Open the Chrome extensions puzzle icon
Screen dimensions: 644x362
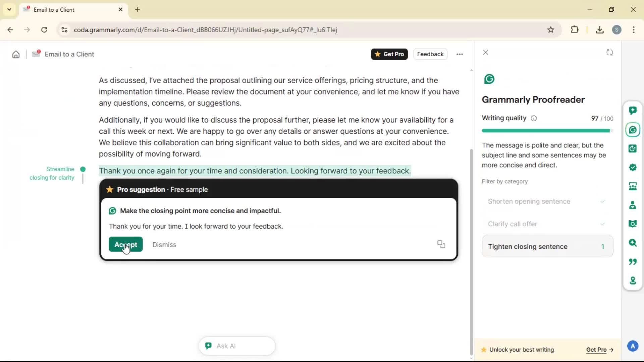[575, 29]
